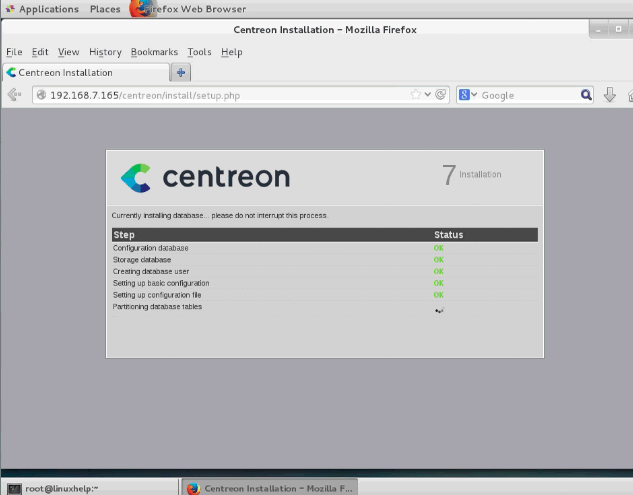Click the terminal icon in the taskbar
Screen dimensions: 633x495
coord(14,489)
